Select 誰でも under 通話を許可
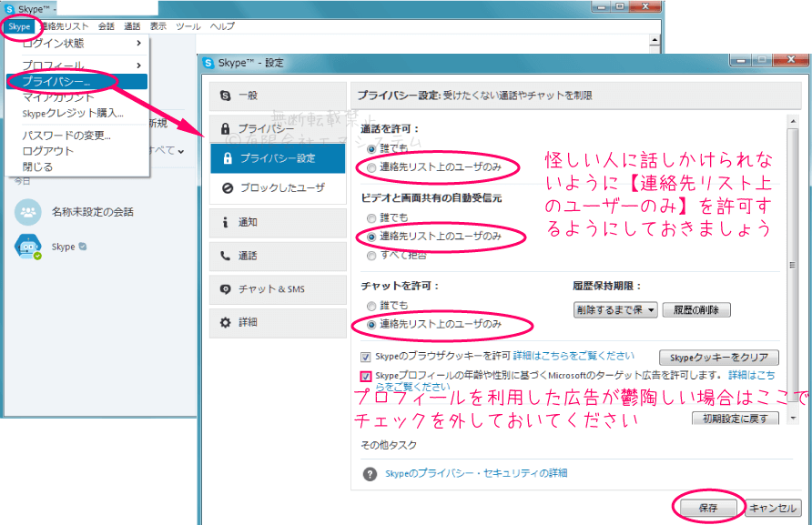The width and height of the screenshot is (812, 525). pos(371,148)
